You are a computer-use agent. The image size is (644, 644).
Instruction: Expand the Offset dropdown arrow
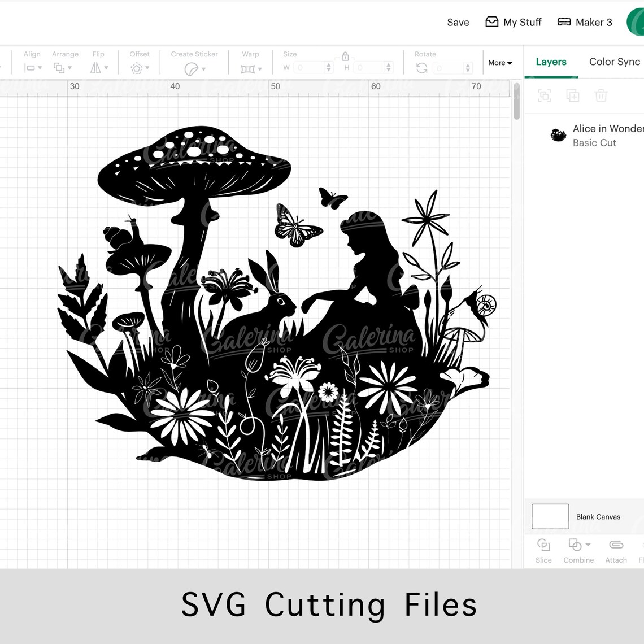147,68
